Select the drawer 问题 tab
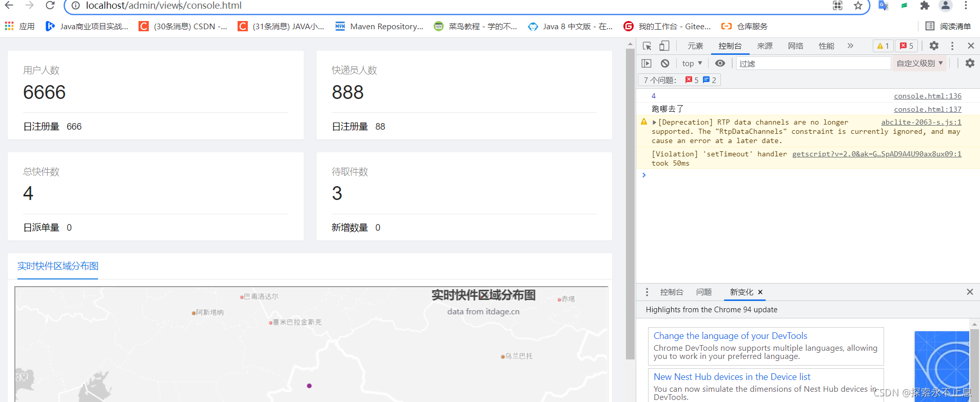The width and height of the screenshot is (980, 402). pyautogui.click(x=704, y=292)
